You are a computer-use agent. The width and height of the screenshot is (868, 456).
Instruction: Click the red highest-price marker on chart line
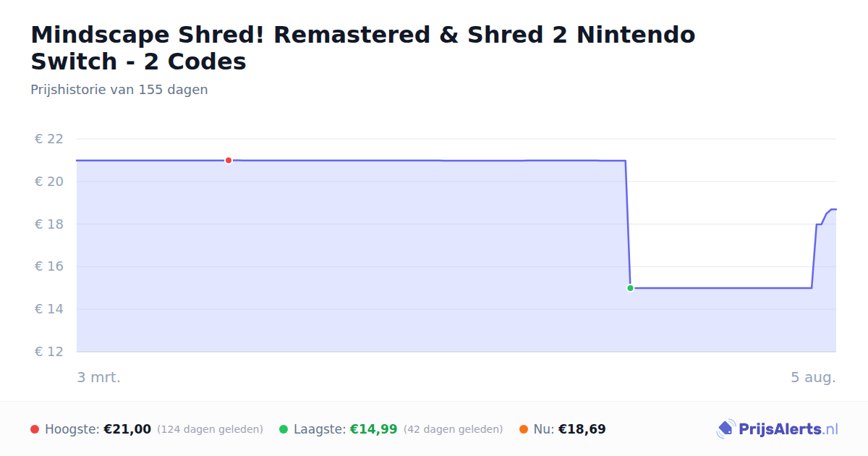pos(229,160)
